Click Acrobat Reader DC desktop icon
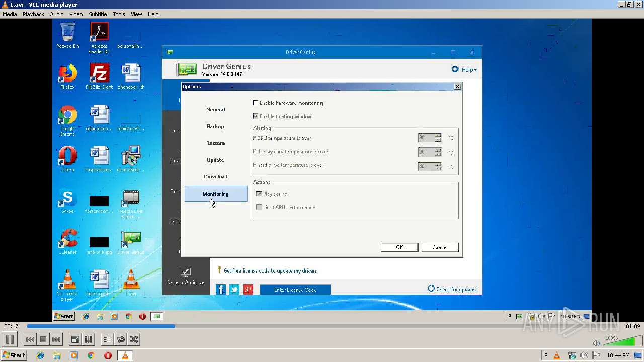This screenshot has height=362, width=644. (99, 38)
